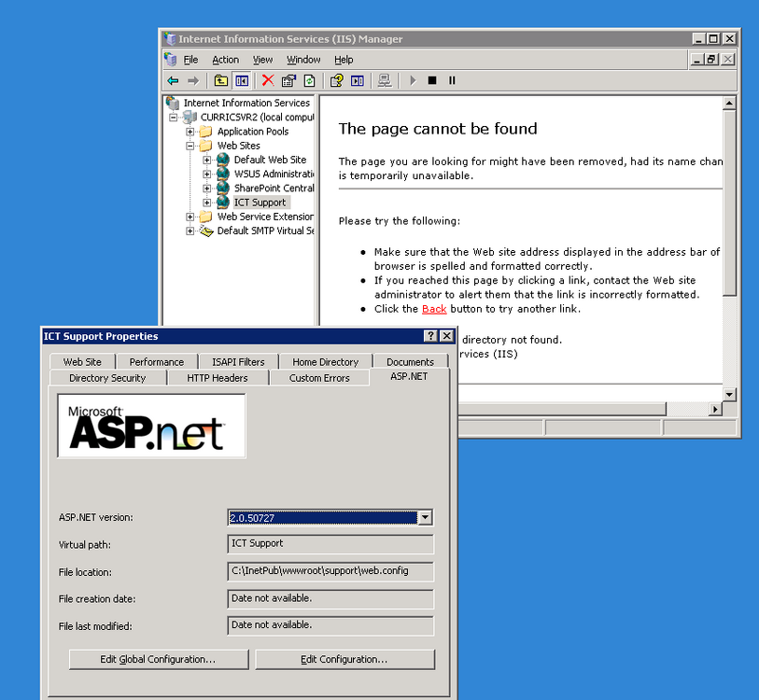Click the Web Sites folder icon

coord(205,146)
